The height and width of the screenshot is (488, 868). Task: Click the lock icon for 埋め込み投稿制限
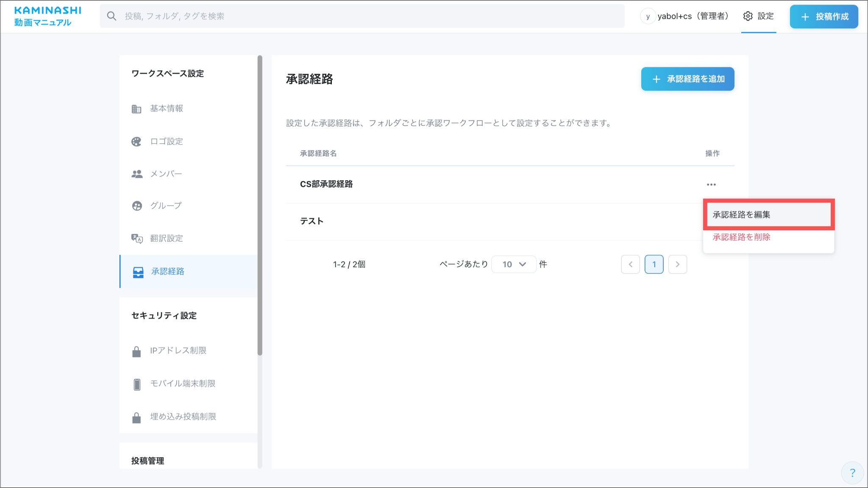pos(136,418)
